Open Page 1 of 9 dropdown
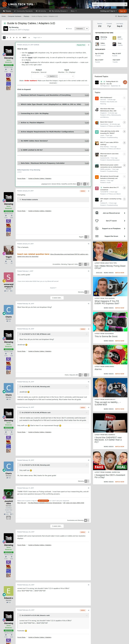Image resolution: width=129 pixels, height=644 pixels. pyautogui.click(x=38, y=37)
